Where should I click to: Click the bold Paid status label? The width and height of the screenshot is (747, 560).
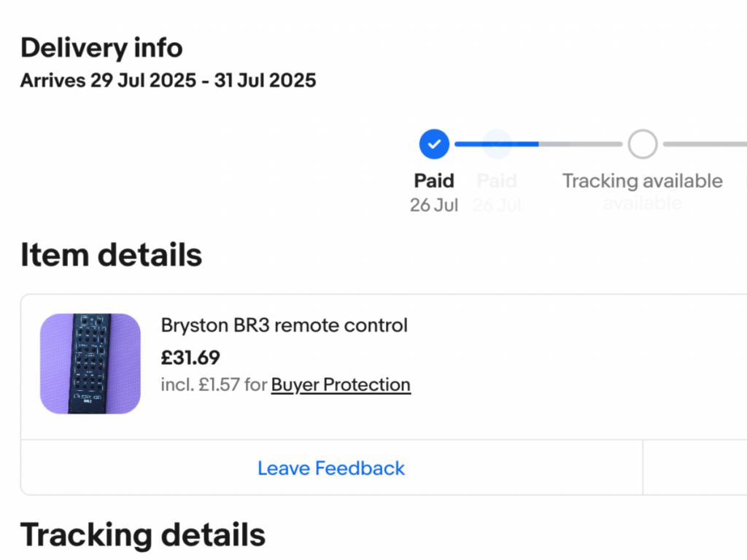pos(434,181)
